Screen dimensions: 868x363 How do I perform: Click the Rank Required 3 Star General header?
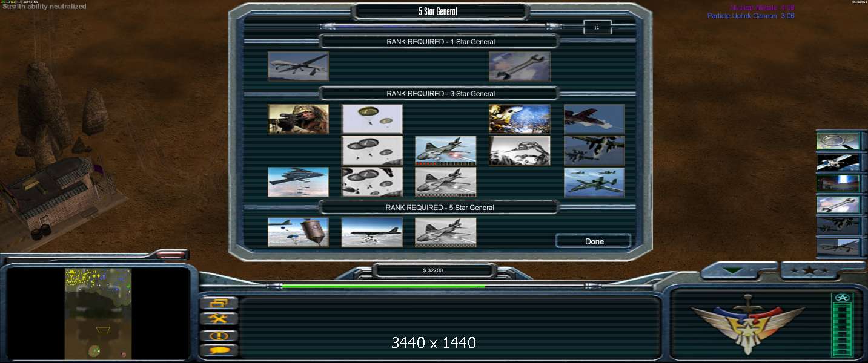(x=440, y=94)
